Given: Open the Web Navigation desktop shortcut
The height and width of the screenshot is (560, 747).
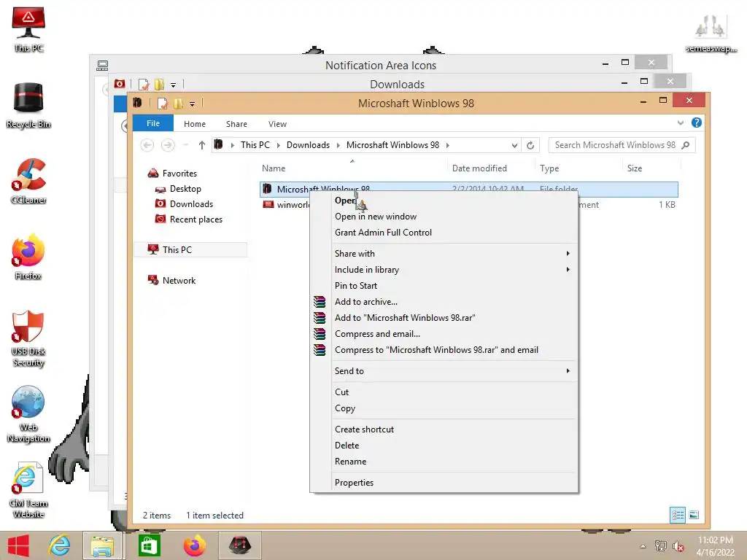Looking at the screenshot, I should (28, 414).
